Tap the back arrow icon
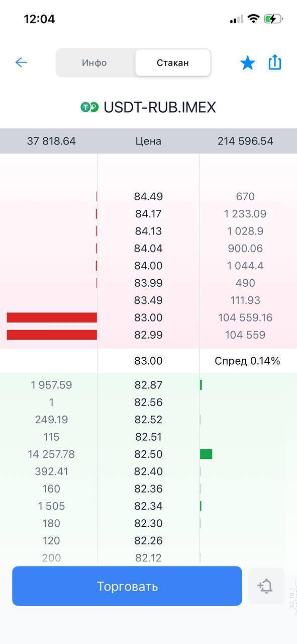 (21, 62)
